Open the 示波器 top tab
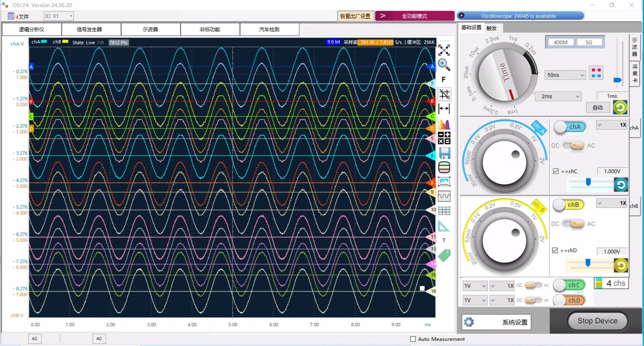The height and width of the screenshot is (346, 644). pos(151,29)
